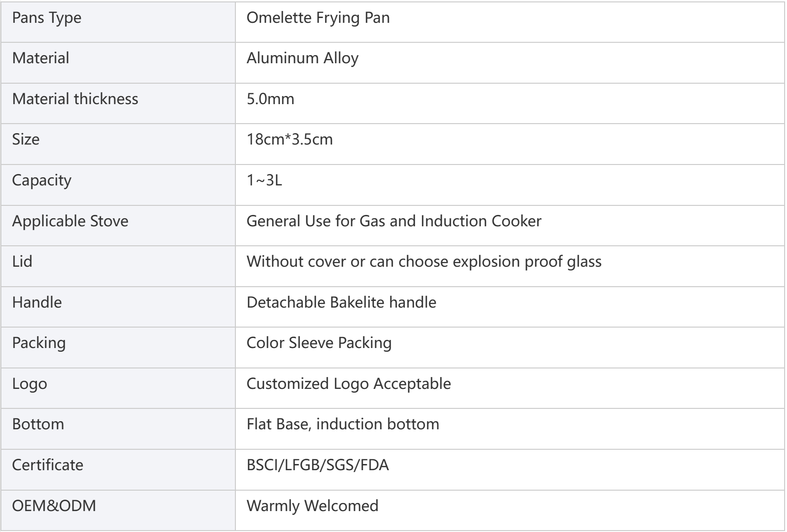Select the Color Sleeve Packing cell
Image resolution: width=787 pixels, height=532 pixels.
pyautogui.click(x=510, y=347)
